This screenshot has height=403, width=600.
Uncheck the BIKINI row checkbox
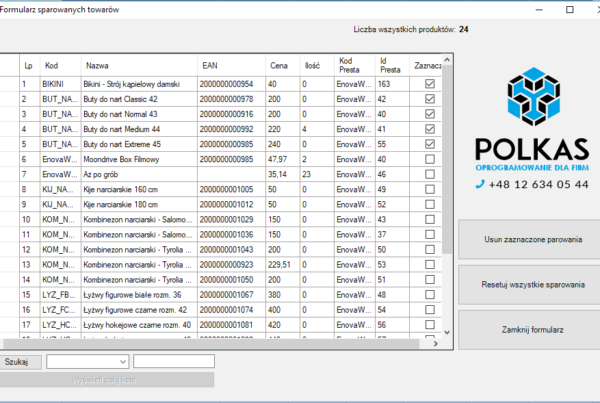[429, 85]
